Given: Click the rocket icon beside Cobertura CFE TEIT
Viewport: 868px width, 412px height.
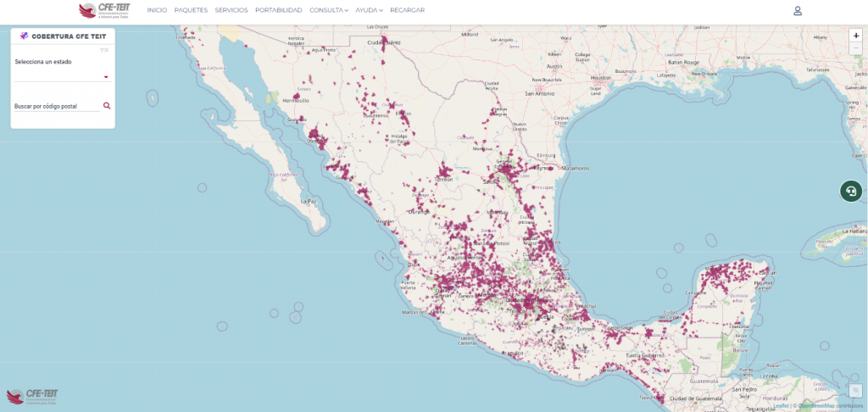Looking at the screenshot, I should click(24, 36).
